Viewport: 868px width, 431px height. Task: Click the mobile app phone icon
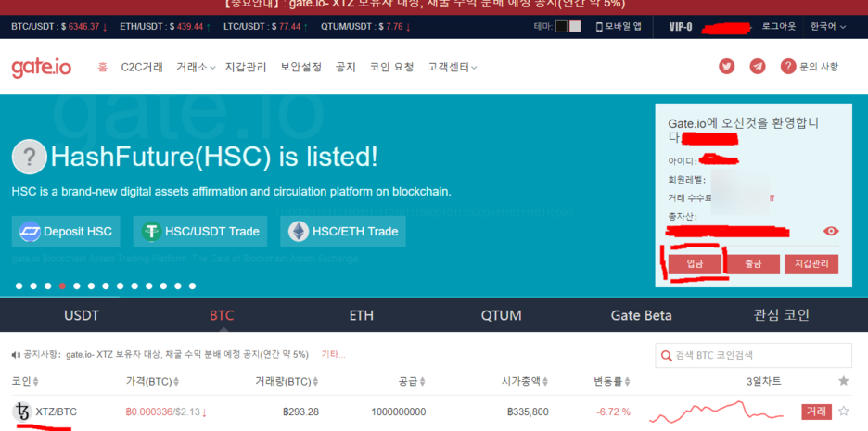click(599, 27)
